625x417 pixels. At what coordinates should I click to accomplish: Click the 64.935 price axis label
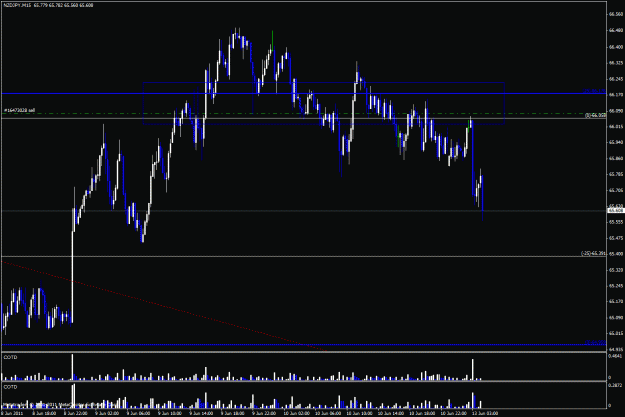616,349
